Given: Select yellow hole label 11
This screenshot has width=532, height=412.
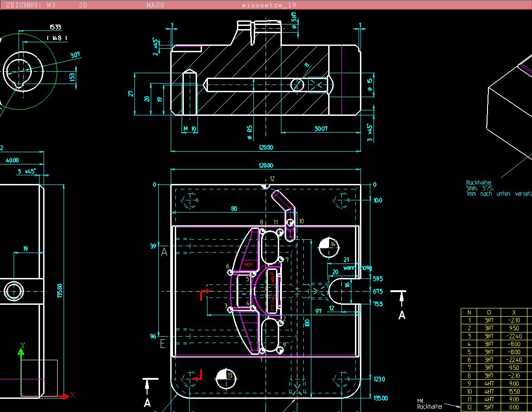Looking at the screenshot, I should tap(276, 222).
